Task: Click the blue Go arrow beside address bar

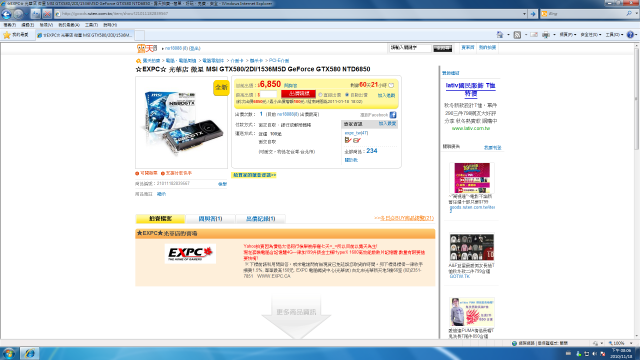Action: pyautogui.click(x=533, y=14)
